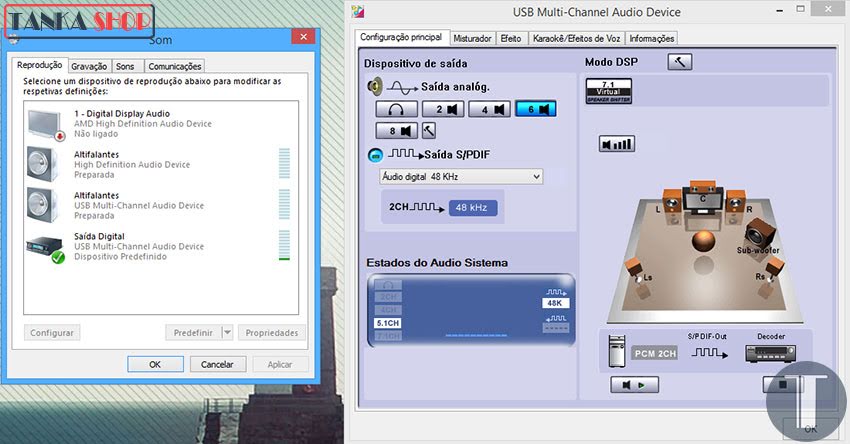Click Propriedades button in Som window
850x444 pixels.
point(272,333)
